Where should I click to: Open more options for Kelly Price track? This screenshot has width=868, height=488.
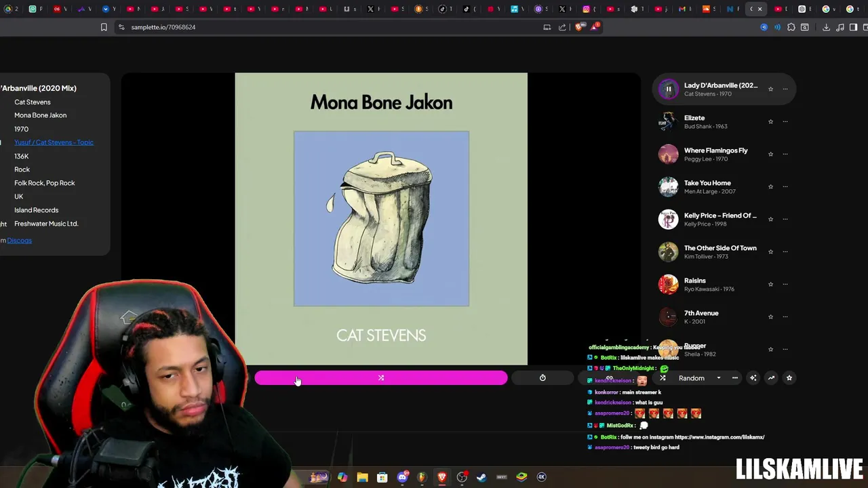coord(785,219)
